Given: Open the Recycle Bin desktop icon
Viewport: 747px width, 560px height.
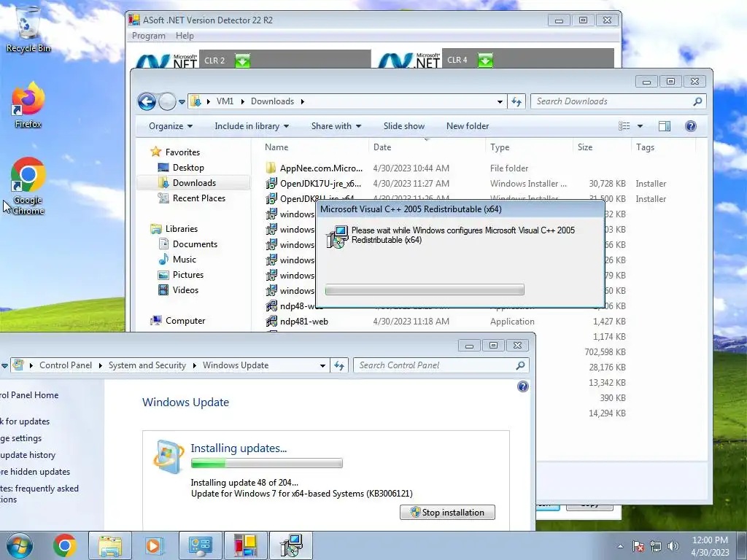Looking at the screenshot, I should pyautogui.click(x=28, y=29).
